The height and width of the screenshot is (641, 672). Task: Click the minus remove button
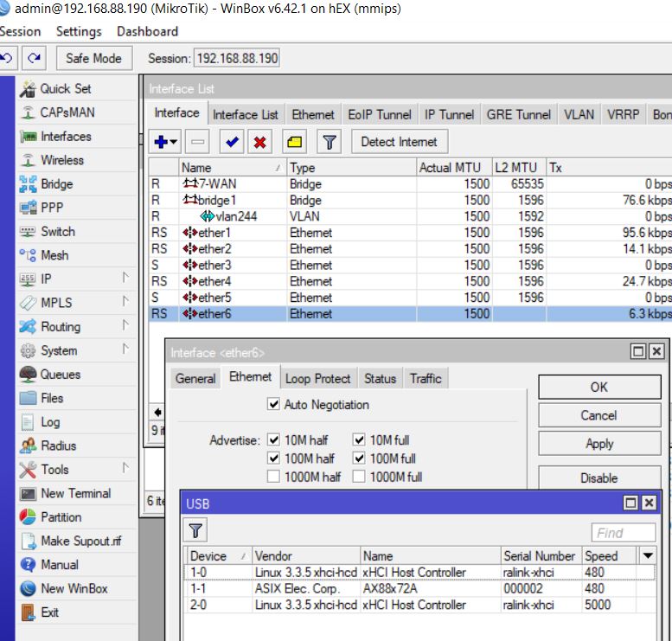(x=197, y=142)
